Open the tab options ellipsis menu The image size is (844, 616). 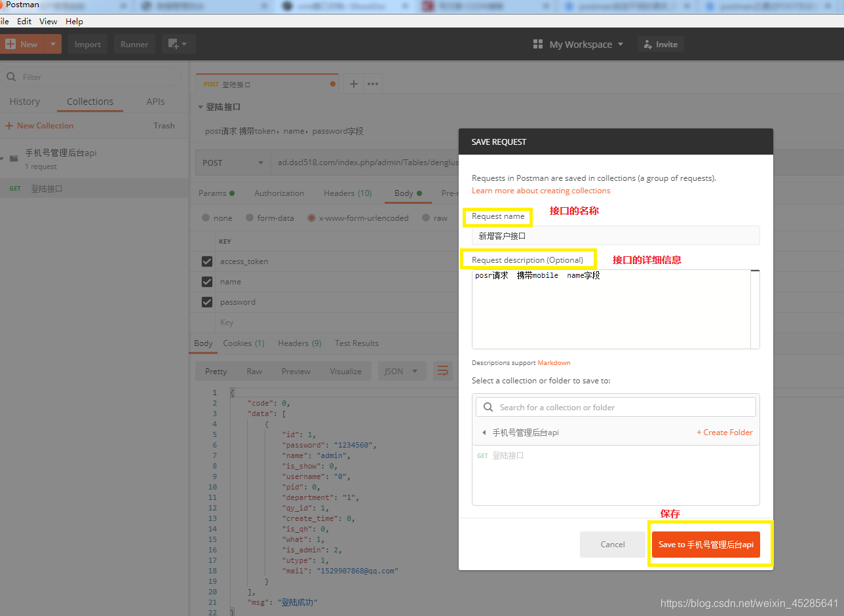click(x=373, y=84)
